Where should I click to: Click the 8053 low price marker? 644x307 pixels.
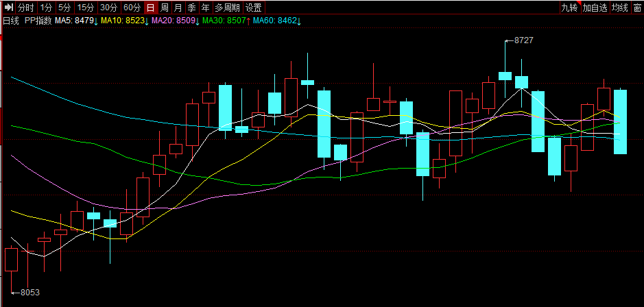tap(30, 293)
